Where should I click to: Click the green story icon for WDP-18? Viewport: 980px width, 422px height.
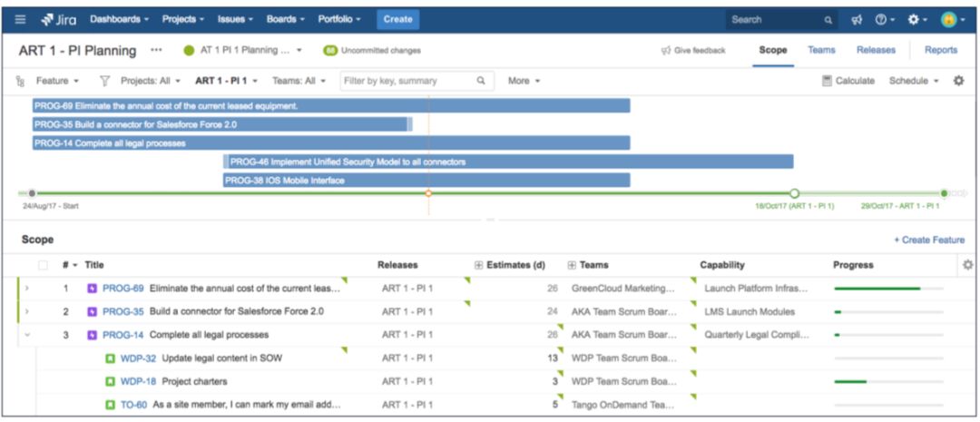point(110,381)
